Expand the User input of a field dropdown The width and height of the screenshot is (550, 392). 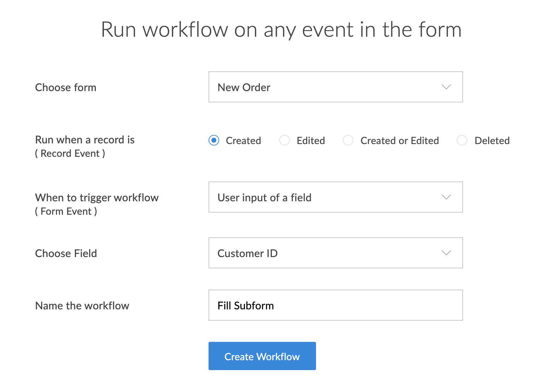coord(335,197)
